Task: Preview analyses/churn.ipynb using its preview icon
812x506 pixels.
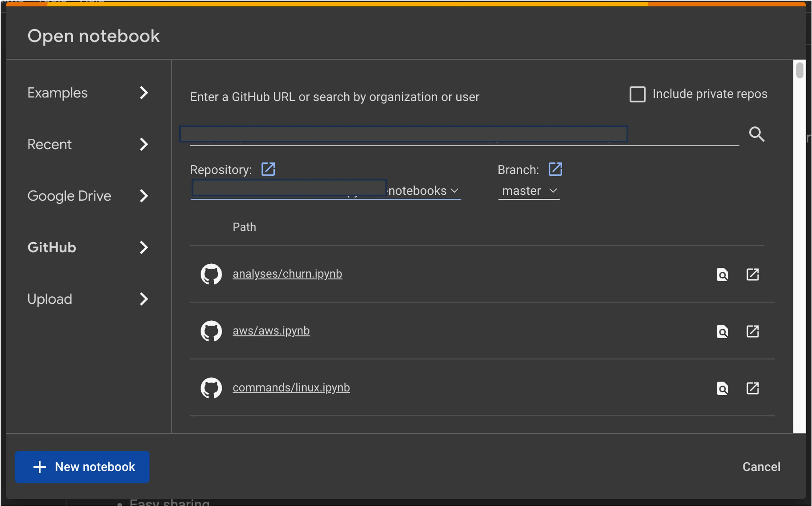Action: [723, 274]
